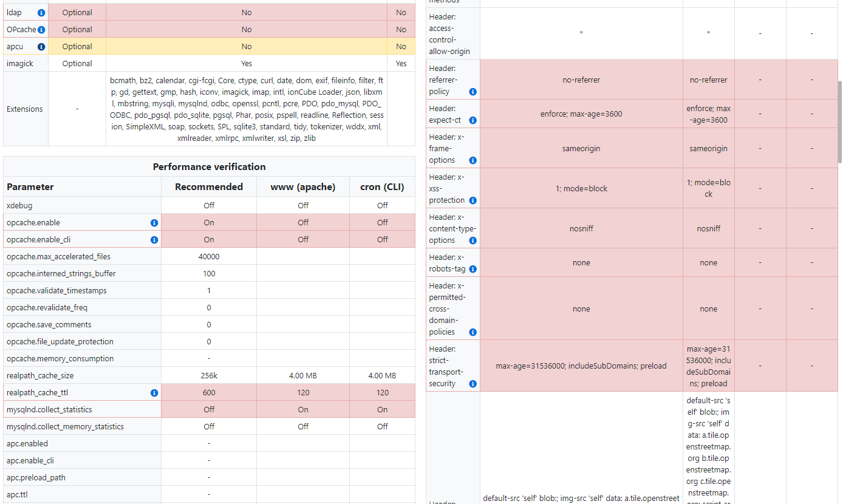This screenshot has height=504, width=843.
Task: Click info icon for expect-ct header
Action: coord(473,121)
